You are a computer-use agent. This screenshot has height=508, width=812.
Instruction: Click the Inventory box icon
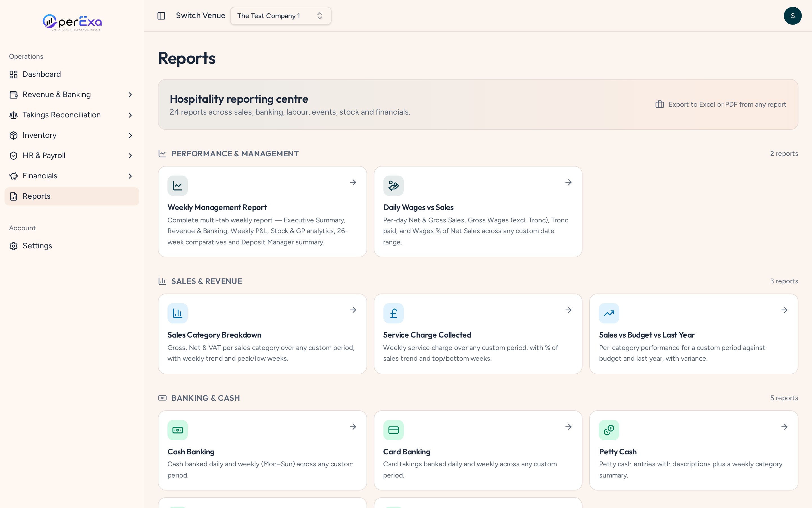(14, 135)
